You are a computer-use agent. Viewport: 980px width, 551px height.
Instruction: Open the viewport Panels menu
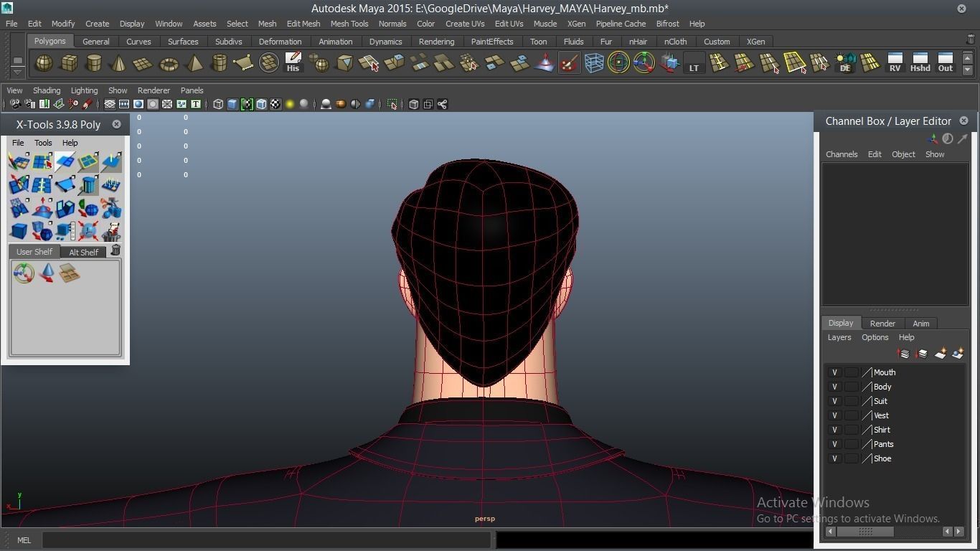pos(192,90)
